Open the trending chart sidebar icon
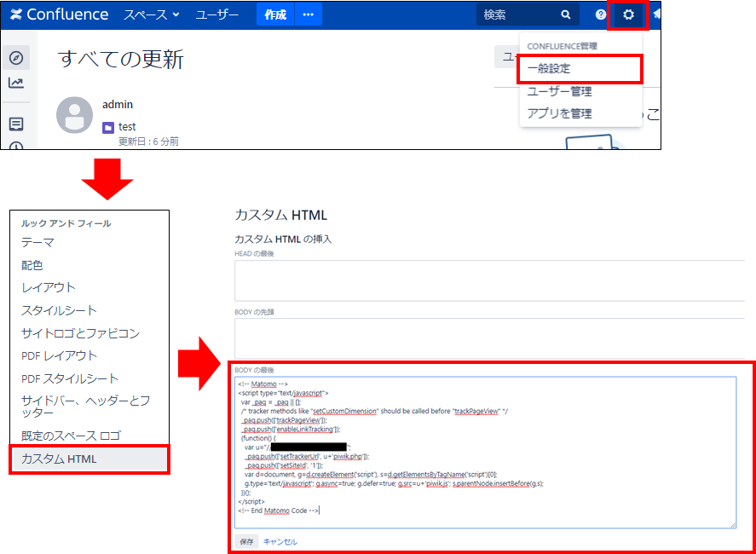Viewport: 756px width, 554px height. (x=15, y=83)
